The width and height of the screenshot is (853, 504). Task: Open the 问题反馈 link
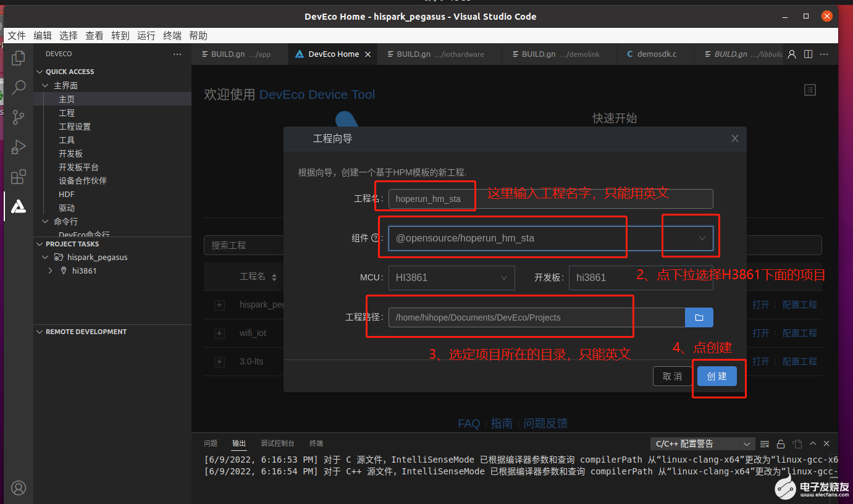[545, 424]
